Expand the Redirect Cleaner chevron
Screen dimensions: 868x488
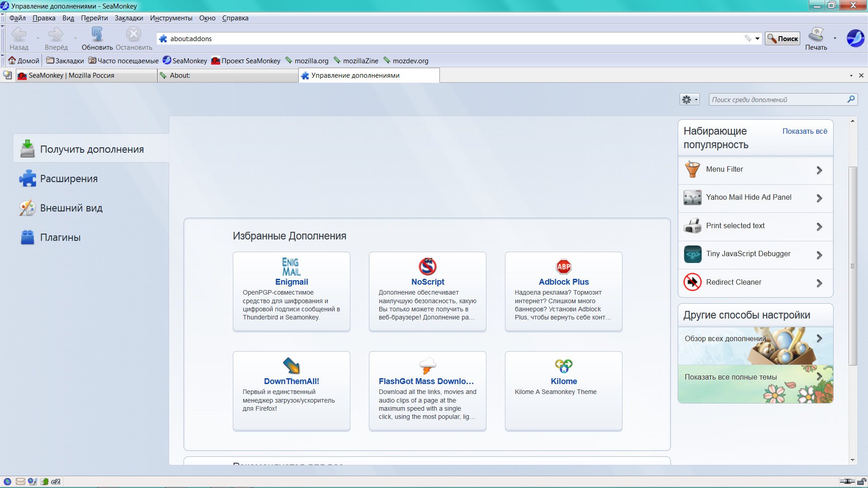point(819,283)
